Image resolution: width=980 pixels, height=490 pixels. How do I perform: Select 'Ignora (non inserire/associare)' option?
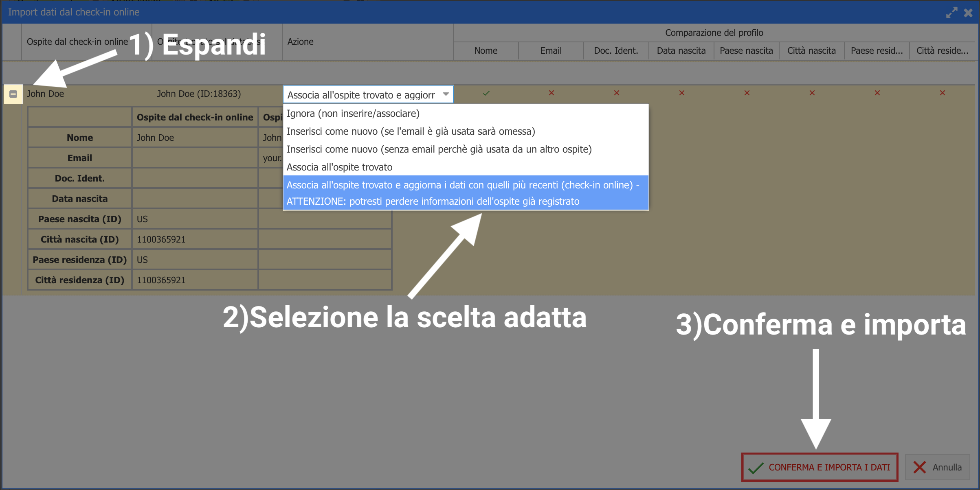[x=353, y=114]
